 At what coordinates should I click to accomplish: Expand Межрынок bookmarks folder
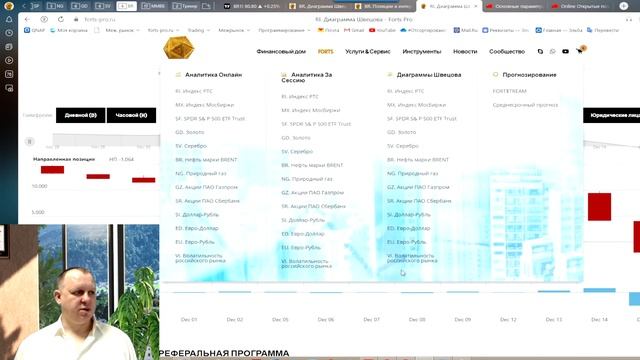[x=234, y=30]
